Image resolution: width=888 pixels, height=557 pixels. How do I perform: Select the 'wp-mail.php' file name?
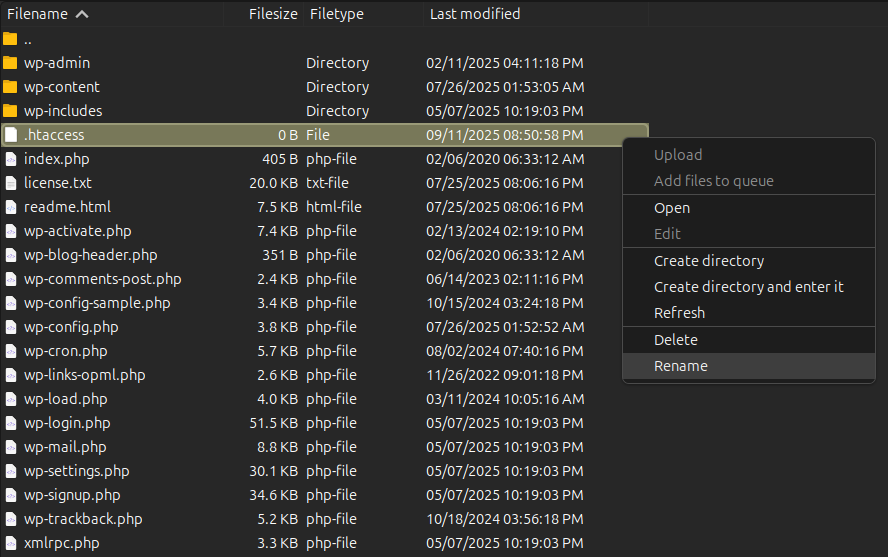(x=65, y=447)
